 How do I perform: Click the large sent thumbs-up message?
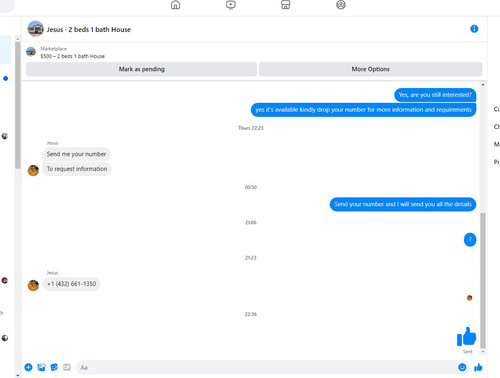click(466, 336)
